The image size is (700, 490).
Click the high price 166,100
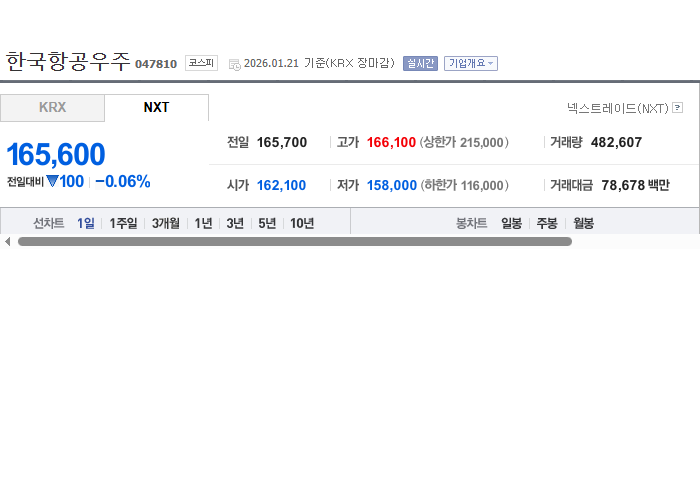(x=391, y=142)
